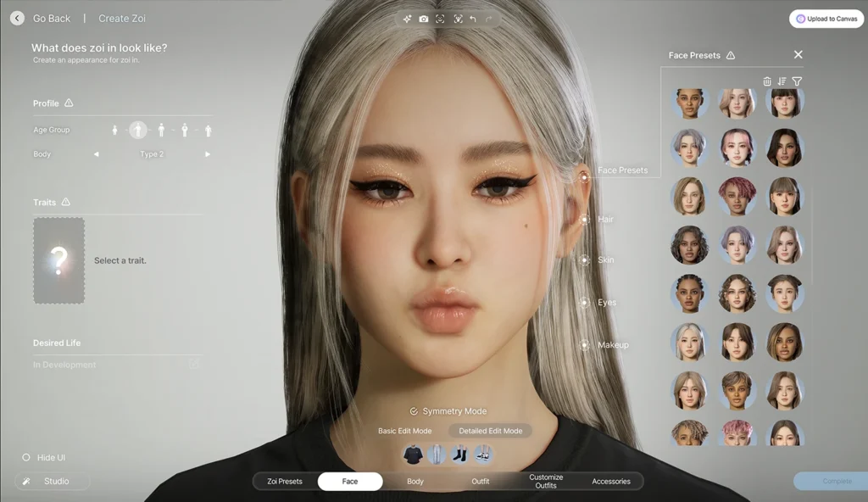Screen dimensions: 868x502
Task: Switch to Basic Edit Mode
Action: 404,431
